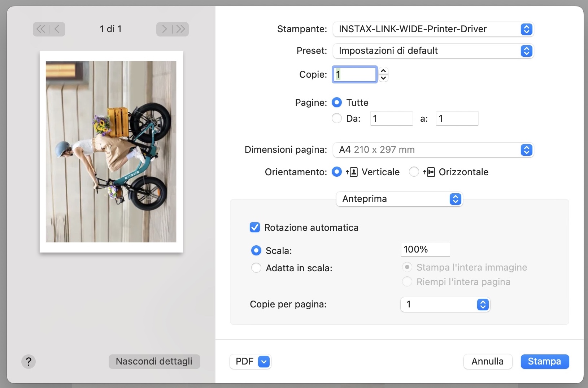
Task: Toggle the Rotazione automatica checkbox
Action: pyautogui.click(x=255, y=228)
